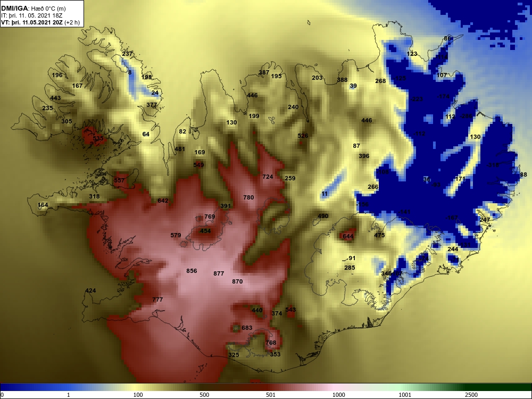The height and width of the screenshot is (399, 532).
Task: Click the 237 value in the Westfjords
Action: pos(127,54)
